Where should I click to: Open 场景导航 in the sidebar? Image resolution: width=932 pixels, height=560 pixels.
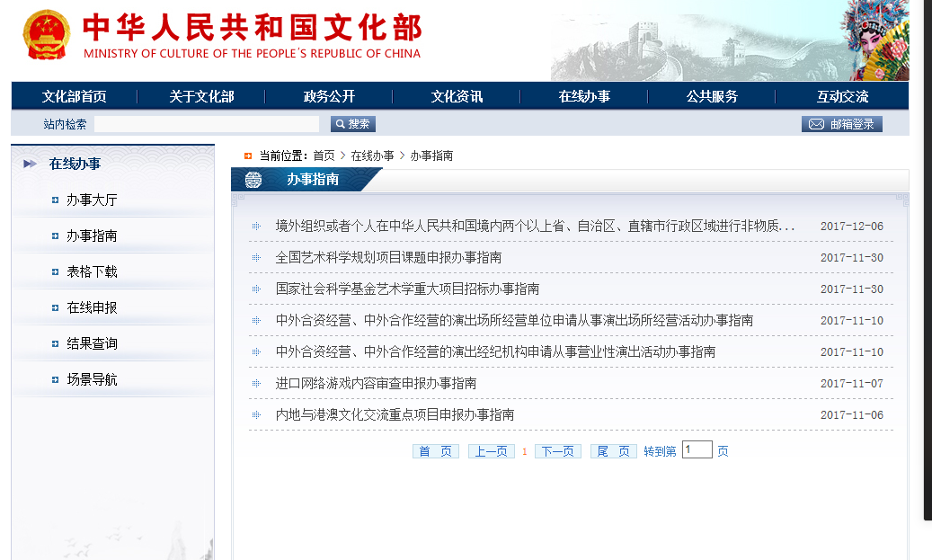93,380
